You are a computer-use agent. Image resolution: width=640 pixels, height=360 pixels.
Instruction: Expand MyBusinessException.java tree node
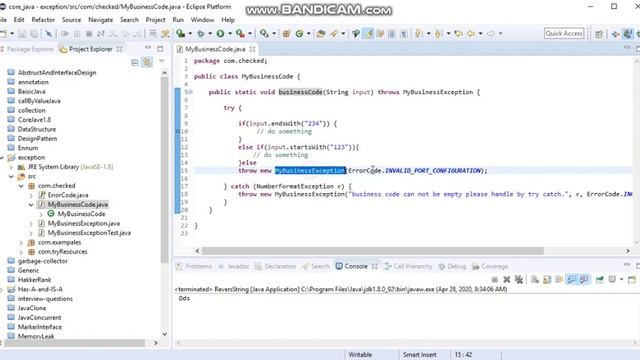[x=31, y=224]
